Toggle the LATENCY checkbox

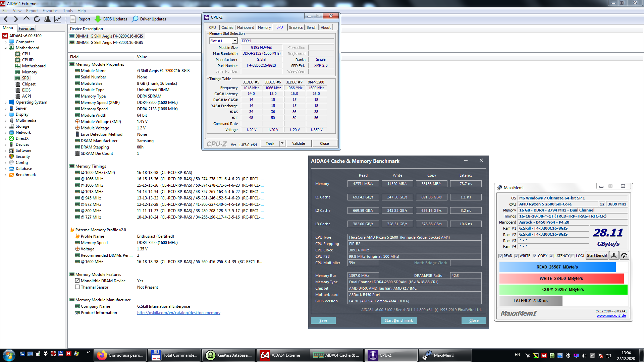pyautogui.click(x=551, y=256)
